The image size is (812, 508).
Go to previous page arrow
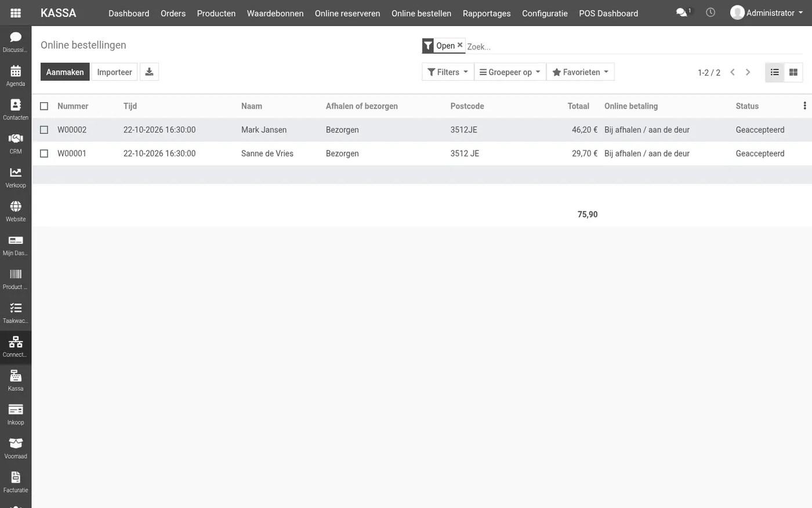733,72
